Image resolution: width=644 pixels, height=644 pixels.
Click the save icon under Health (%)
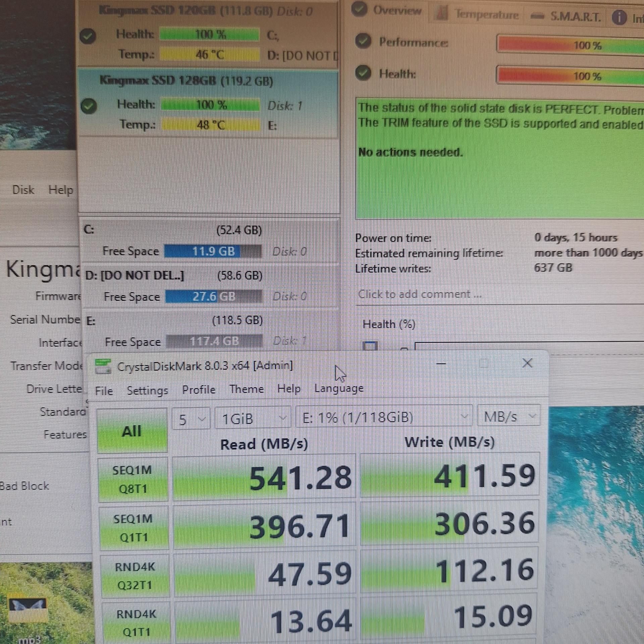click(370, 346)
